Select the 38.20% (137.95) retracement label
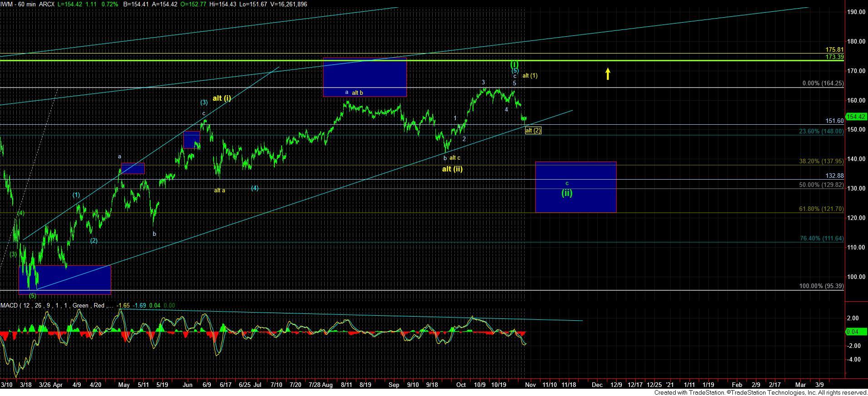This screenshot has width=868, height=396. pos(821,161)
